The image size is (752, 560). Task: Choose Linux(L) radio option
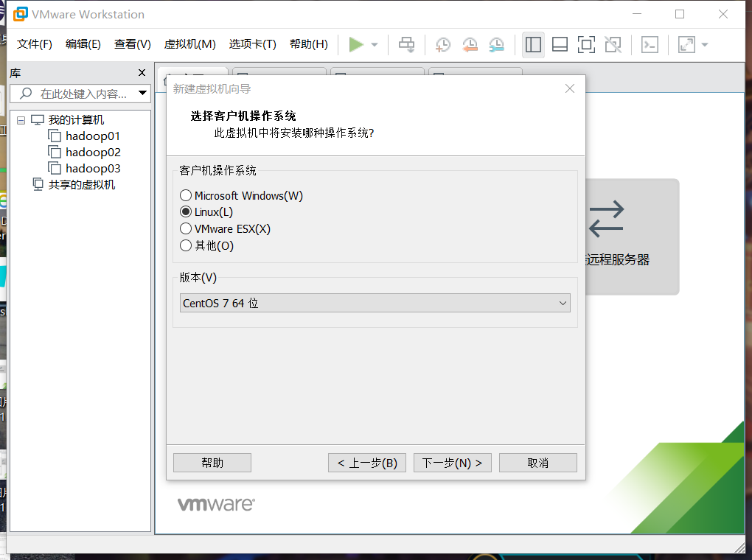206,212
